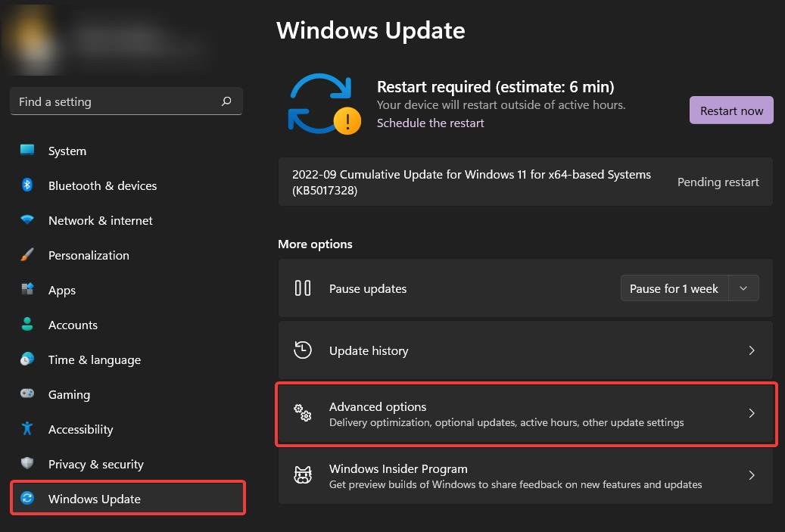Click the Time & language globe icon
The width and height of the screenshot is (785, 532).
point(27,359)
